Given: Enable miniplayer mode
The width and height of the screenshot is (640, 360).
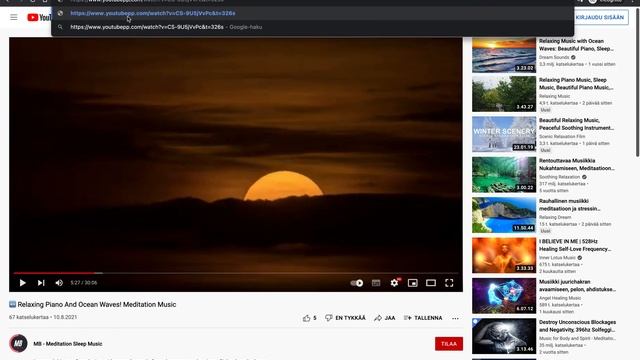Looking at the screenshot, I should pyautogui.click(x=413, y=283).
